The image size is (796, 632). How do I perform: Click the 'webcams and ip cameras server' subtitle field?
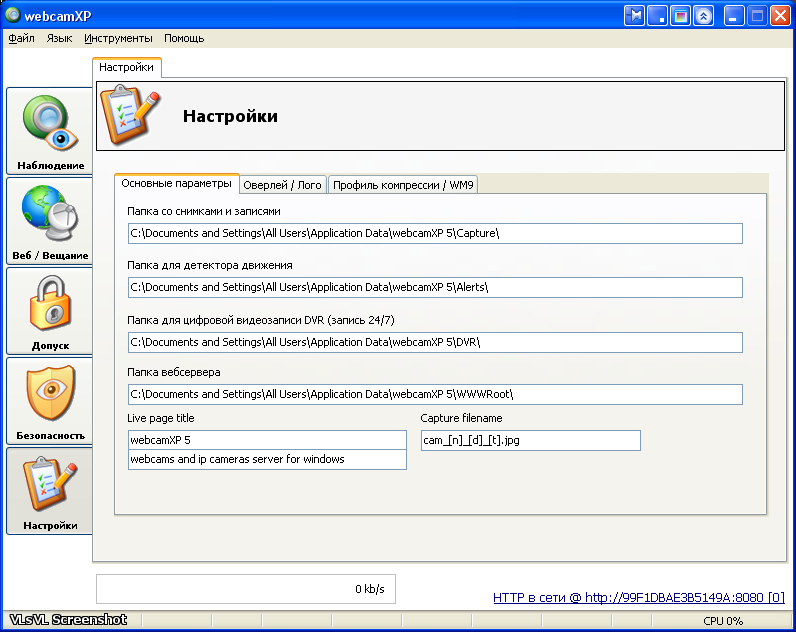[267, 459]
